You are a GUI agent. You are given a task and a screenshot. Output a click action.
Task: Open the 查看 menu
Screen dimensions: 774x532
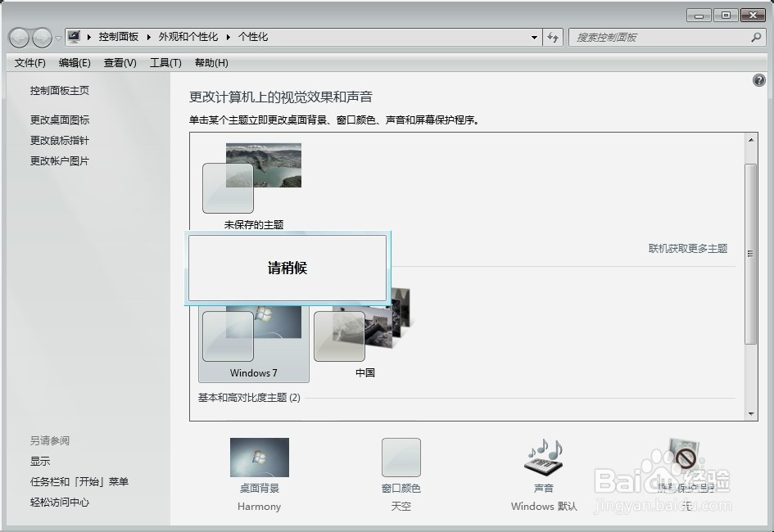119,62
